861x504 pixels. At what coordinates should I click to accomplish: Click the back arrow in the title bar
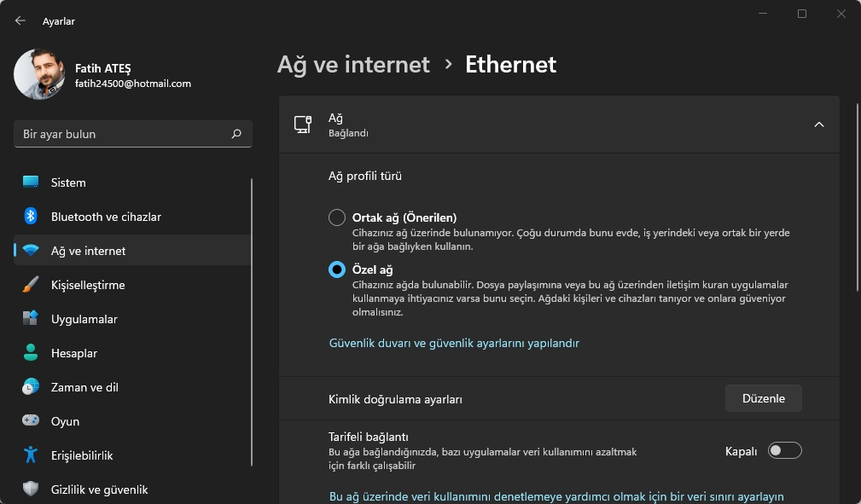pyautogui.click(x=19, y=20)
